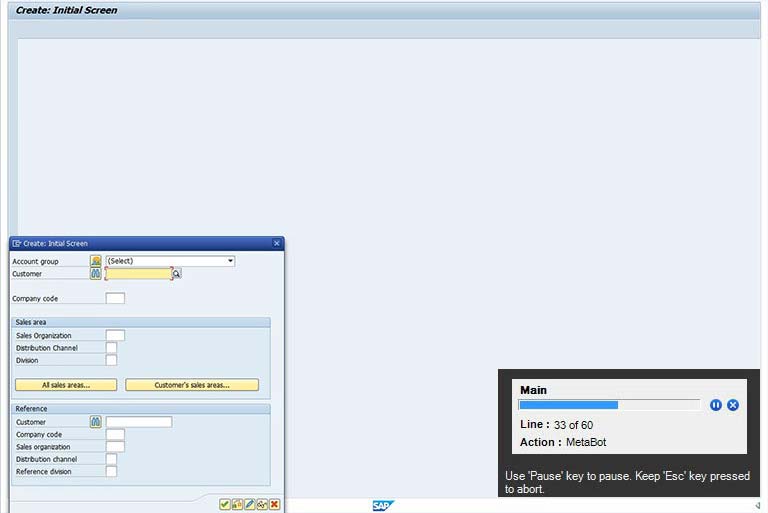Confirm with the green checkmark icon
Viewport: 768px width, 513px height.
pyautogui.click(x=225, y=505)
